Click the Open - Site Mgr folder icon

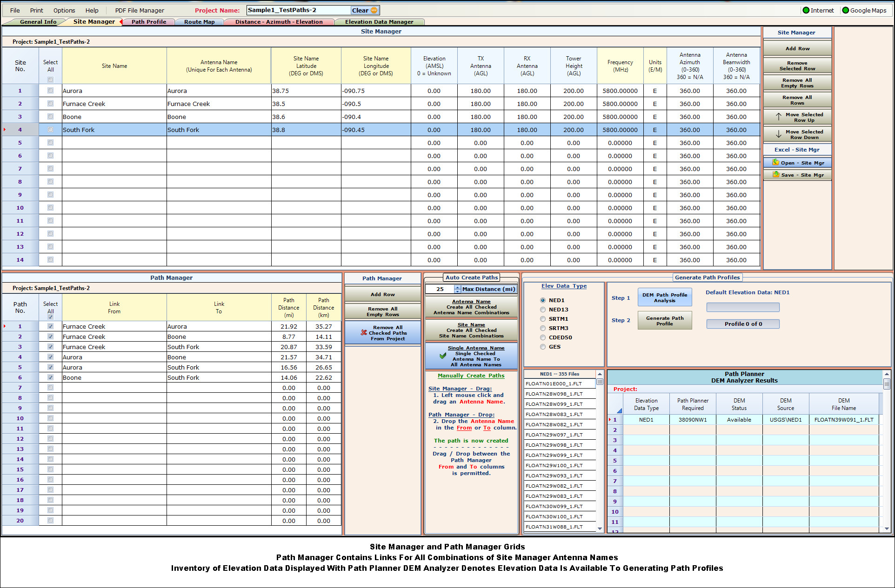pos(775,163)
